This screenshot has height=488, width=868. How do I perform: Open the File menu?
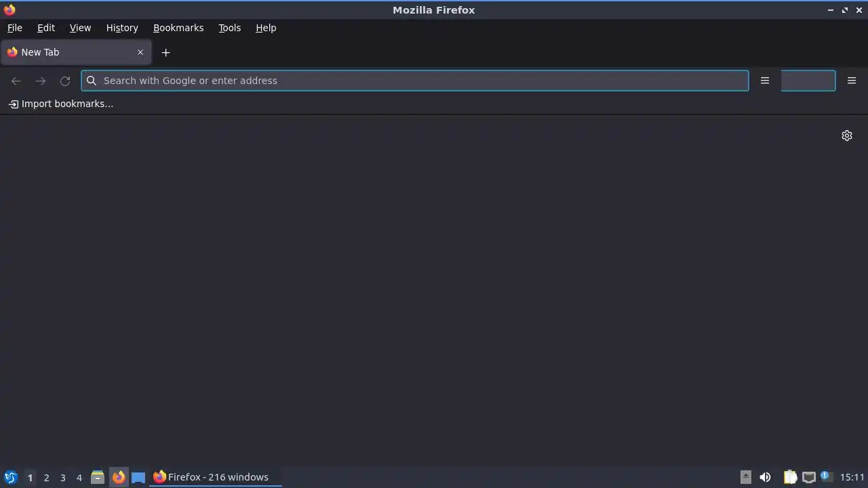15,28
